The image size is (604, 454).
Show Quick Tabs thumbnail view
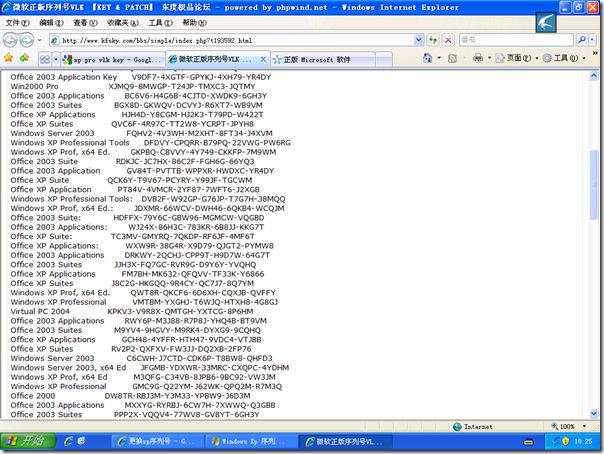click(45, 59)
